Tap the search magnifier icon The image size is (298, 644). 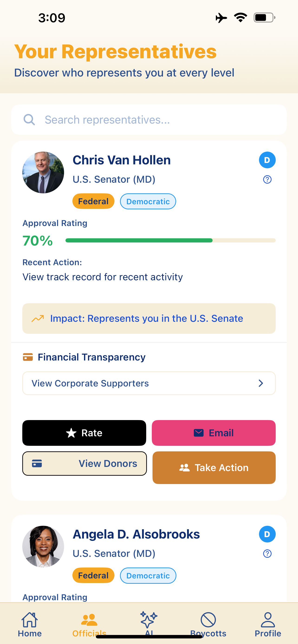(x=29, y=120)
